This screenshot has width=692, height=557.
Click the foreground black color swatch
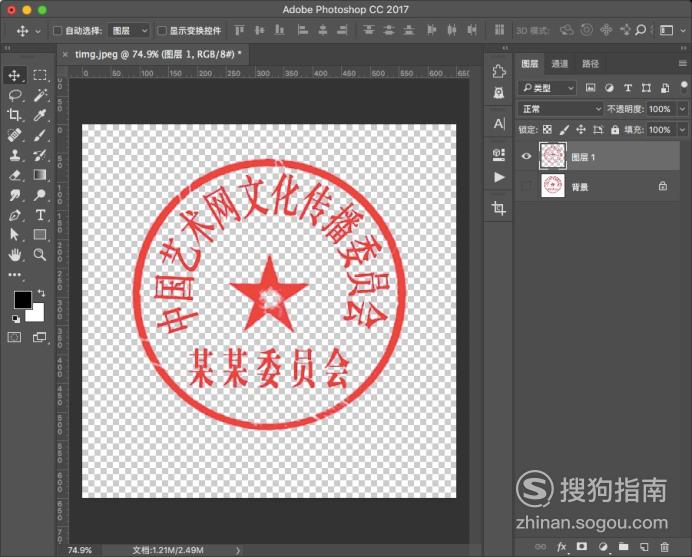[22, 300]
